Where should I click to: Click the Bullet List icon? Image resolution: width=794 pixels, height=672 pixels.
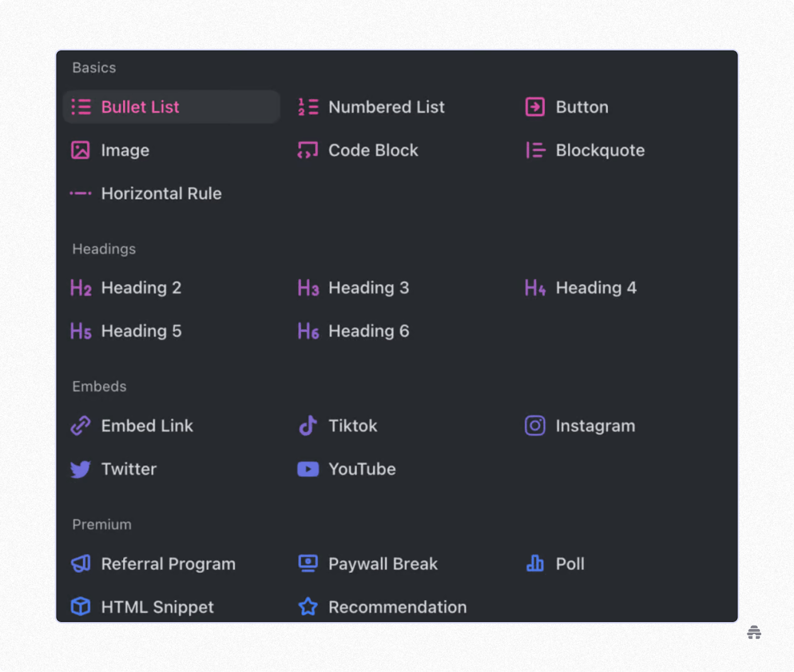(x=81, y=107)
